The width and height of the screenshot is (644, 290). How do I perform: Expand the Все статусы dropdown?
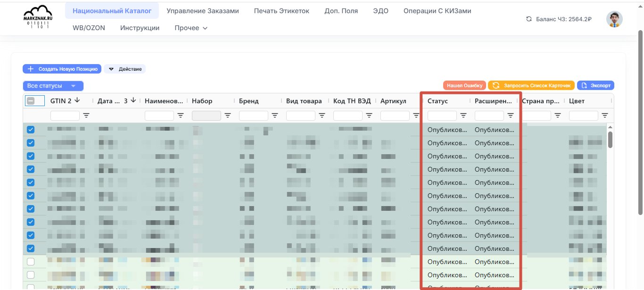point(53,86)
